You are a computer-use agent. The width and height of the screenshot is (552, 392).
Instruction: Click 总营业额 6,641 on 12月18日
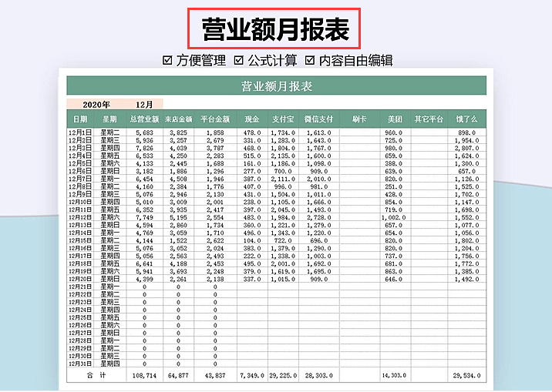tap(144, 264)
